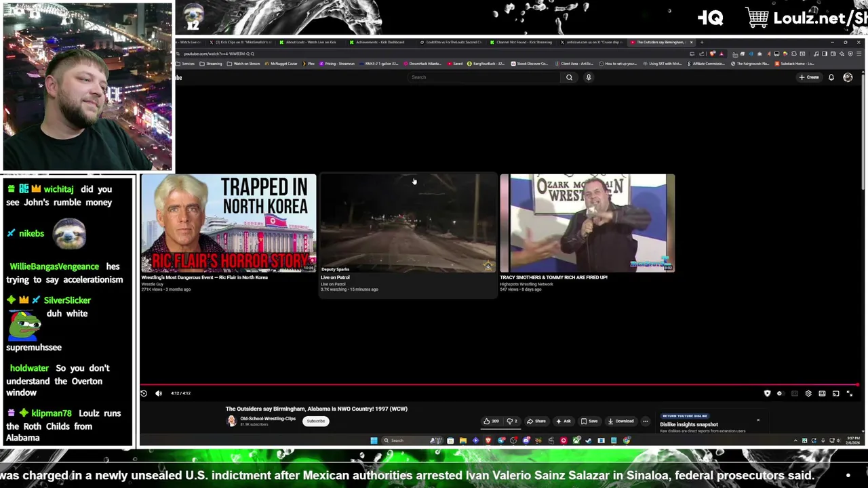Open the Old-School-Wrestling-Clips channel name link

(x=268, y=419)
